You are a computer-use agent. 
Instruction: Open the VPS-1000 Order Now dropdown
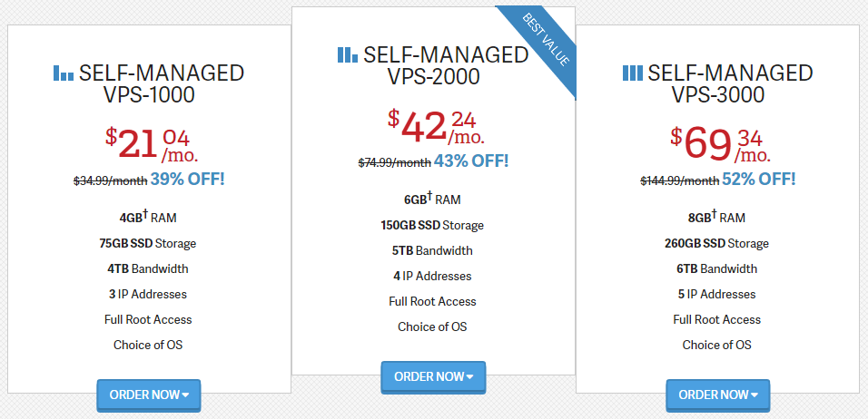[149, 395]
